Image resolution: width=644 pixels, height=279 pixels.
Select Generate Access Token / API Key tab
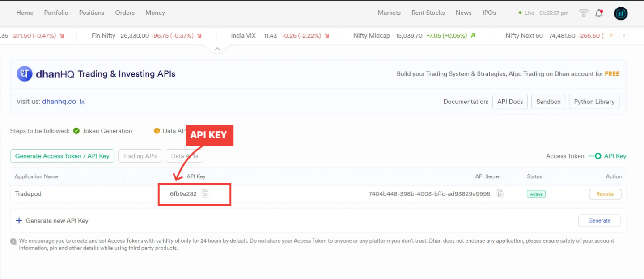pyautogui.click(x=62, y=156)
